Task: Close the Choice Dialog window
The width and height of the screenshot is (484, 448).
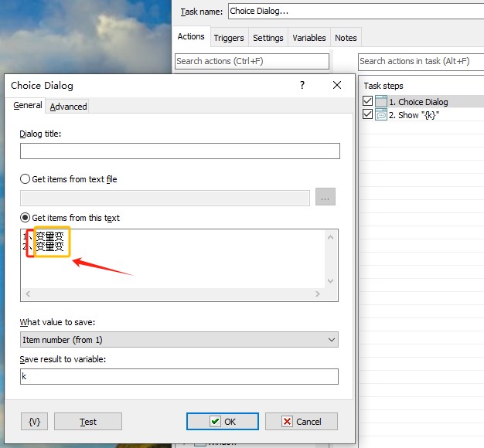Action: click(336, 86)
